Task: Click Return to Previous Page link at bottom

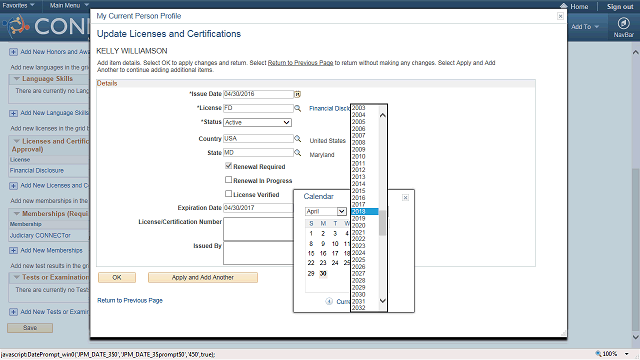Action: pyautogui.click(x=130, y=300)
